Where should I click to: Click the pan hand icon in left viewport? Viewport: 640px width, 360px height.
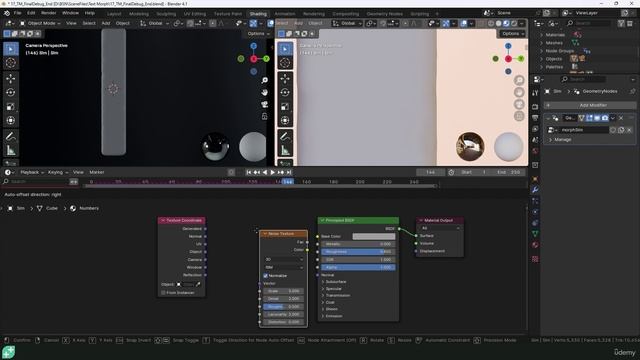[x=264, y=93]
